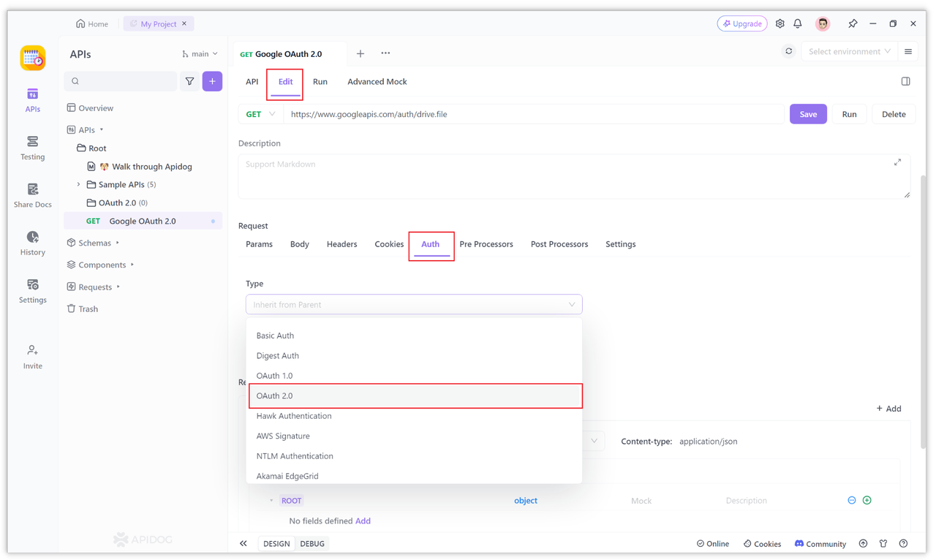
Task: Open the APIs section in left sidebar
Action: coord(32,100)
